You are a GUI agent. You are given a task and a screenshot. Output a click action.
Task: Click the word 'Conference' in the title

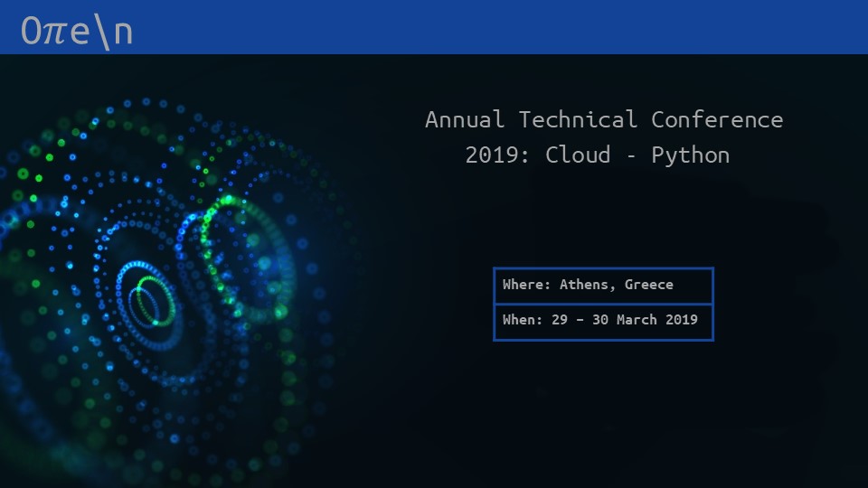(717, 119)
